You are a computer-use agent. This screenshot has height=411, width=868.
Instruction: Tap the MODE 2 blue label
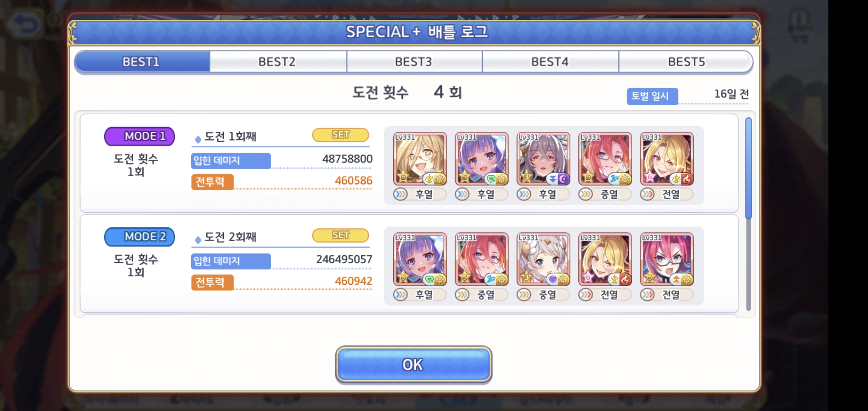139,237
